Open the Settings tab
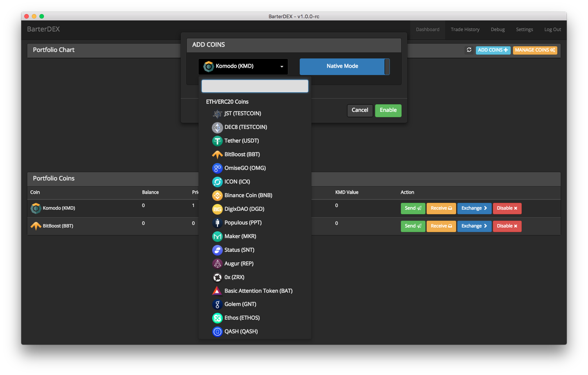The height and width of the screenshot is (375, 588). pyautogui.click(x=524, y=29)
